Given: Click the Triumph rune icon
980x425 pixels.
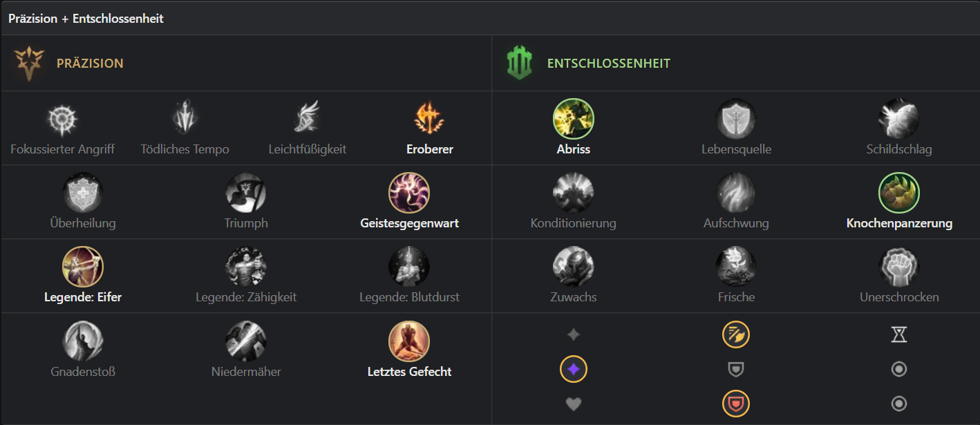Looking at the screenshot, I should tap(246, 193).
